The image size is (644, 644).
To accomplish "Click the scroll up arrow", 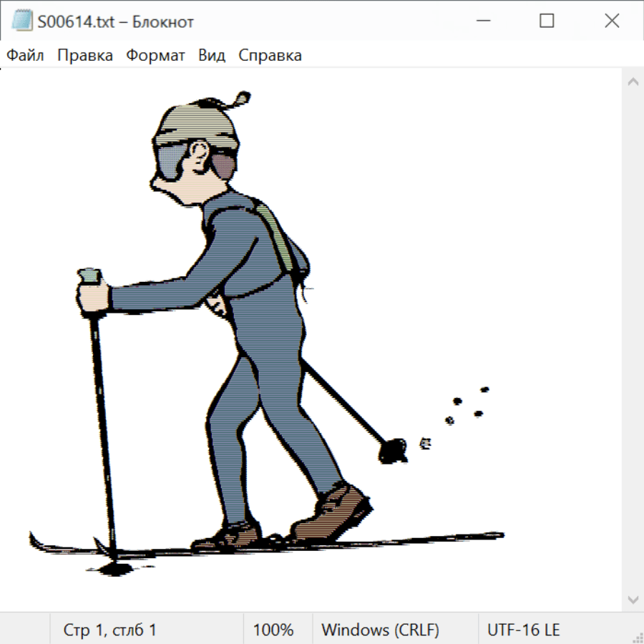I will tap(633, 82).
